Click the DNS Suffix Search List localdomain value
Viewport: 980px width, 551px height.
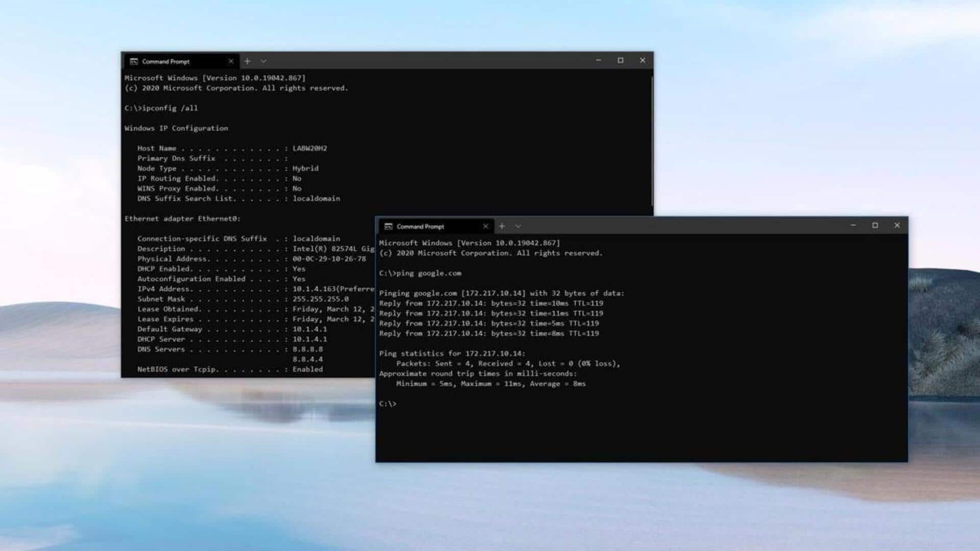[316, 198]
